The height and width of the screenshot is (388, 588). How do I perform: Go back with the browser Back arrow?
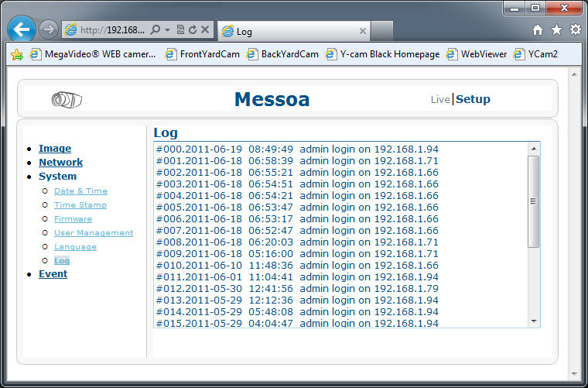(22, 29)
